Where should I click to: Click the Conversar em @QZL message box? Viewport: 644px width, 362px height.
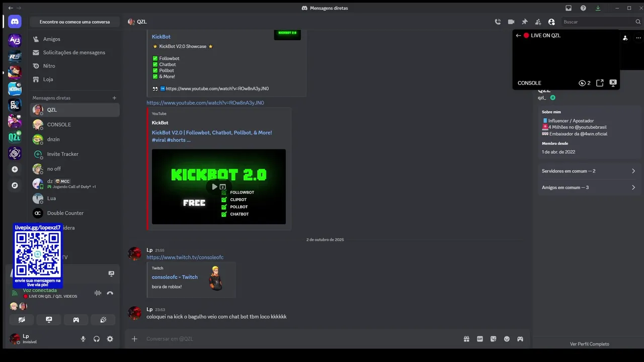tap(302, 339)
